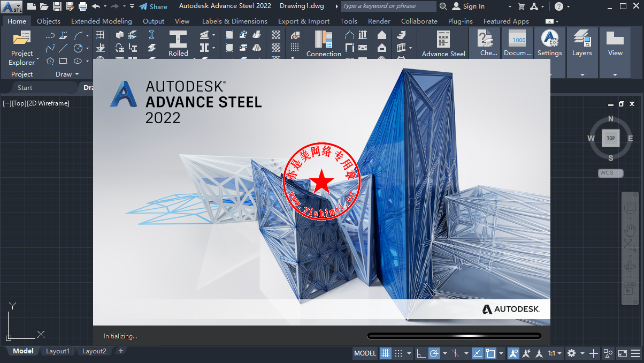Screen dimensions: 644x363
Task: Click the Open file folder icon
Action: [44, 6]
